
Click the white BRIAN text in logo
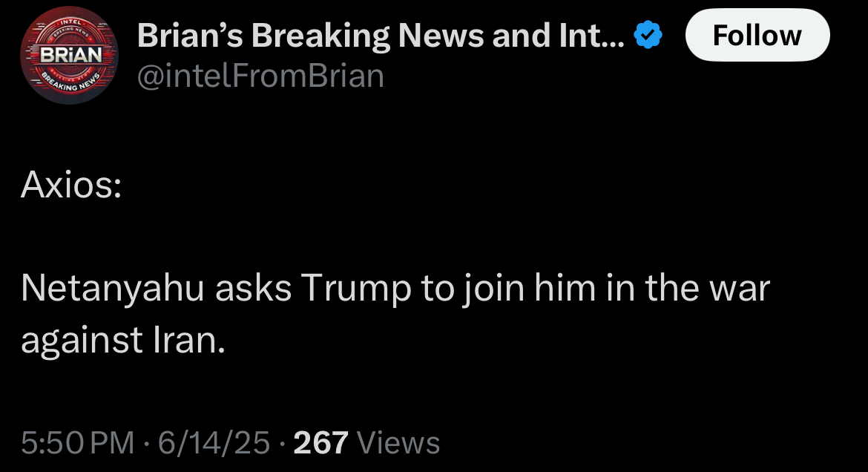point(71,55)
